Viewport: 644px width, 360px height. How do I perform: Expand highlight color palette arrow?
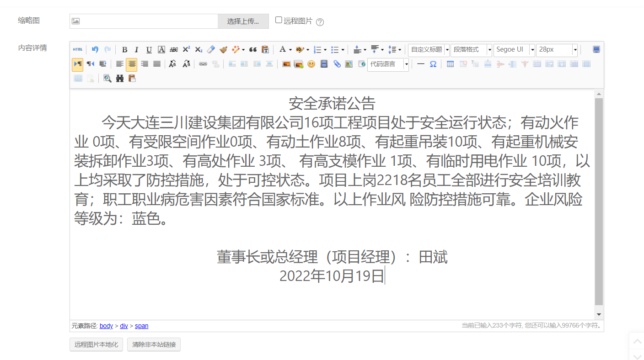308,50
